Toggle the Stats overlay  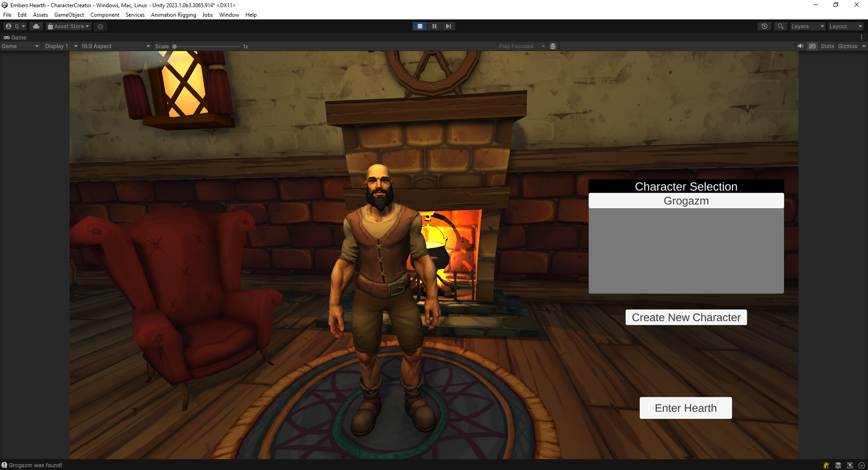click(x=827, y=46)
